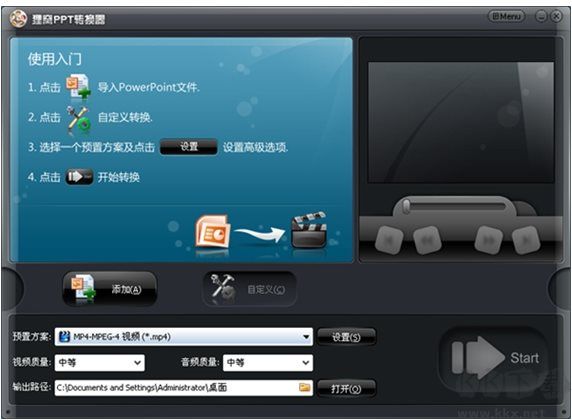572x420 pixels.
Task: Click the import PowerPoint icon in step 1
Action: click(78, 86)
